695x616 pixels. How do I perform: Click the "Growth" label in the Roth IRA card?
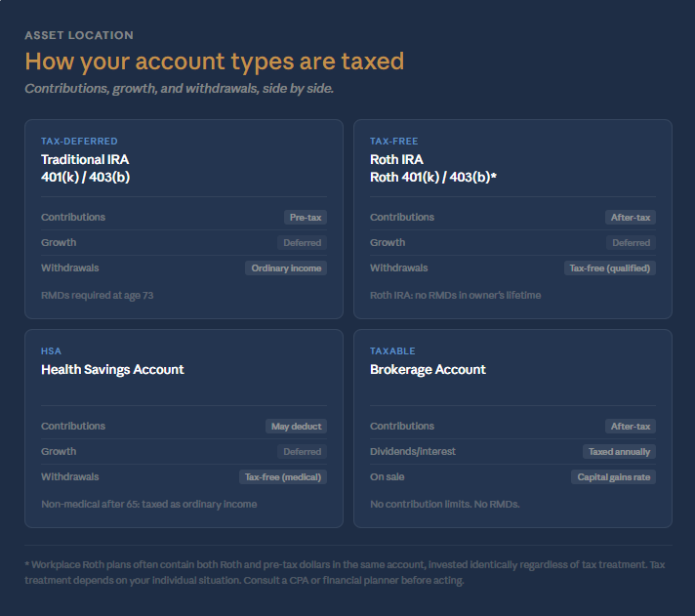(x=388, y=242)
